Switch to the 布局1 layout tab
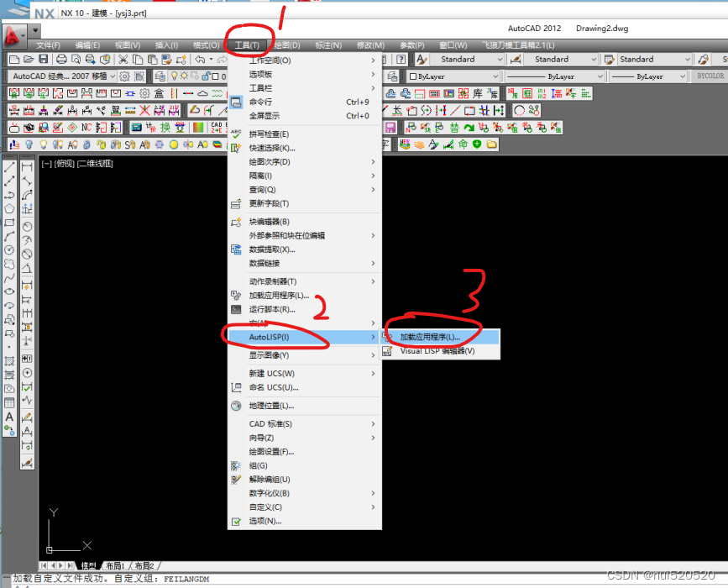The image size is (728, 588). (x=115, y=565)
